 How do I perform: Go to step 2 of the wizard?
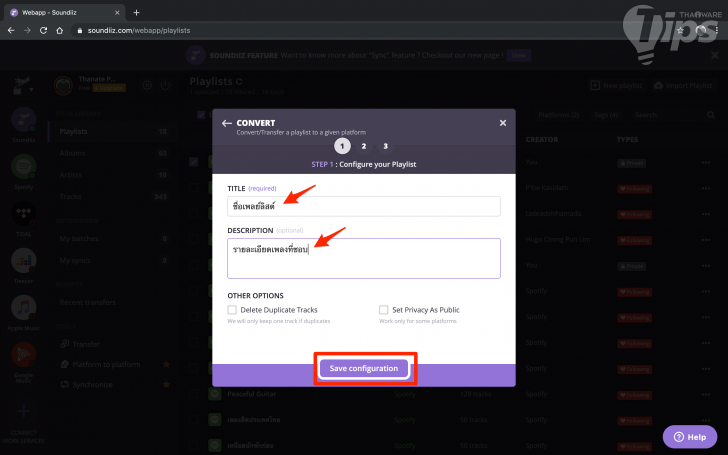click(x=364, y=146)
